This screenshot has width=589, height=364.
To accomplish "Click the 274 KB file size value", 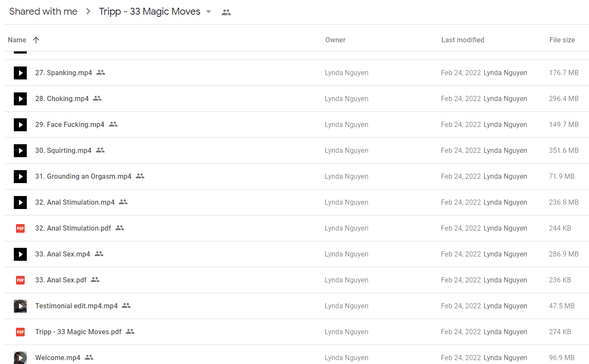I will (560, 332).
